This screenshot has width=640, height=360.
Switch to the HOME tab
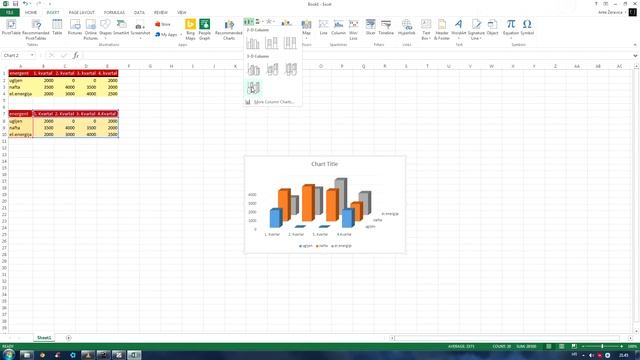point(31,13)
